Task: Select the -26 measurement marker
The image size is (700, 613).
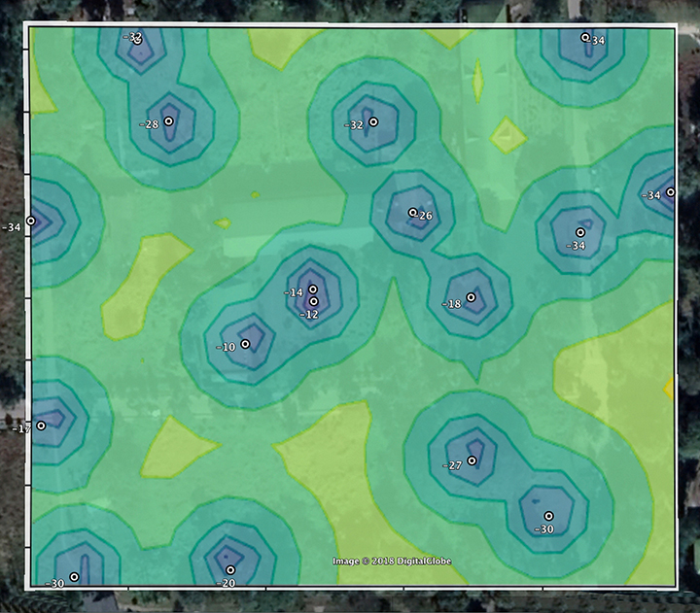Action: click(x=412, y=213)
